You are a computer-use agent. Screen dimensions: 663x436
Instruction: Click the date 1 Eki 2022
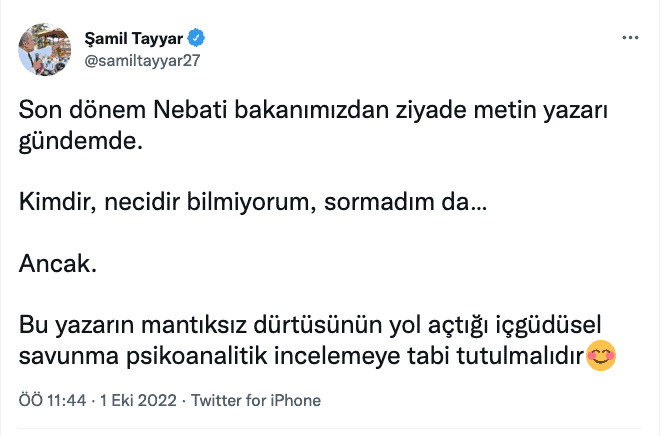click(x=138, y=400)
